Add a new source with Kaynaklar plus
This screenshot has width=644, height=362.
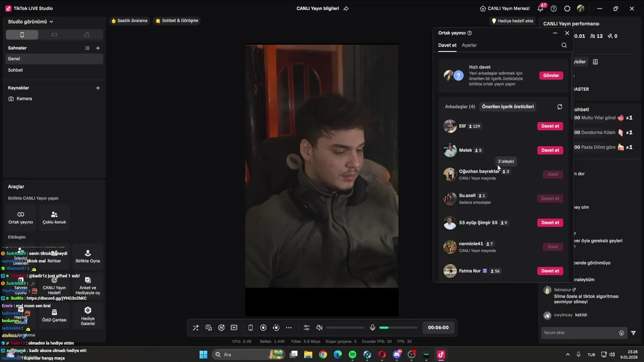(98, 88)
